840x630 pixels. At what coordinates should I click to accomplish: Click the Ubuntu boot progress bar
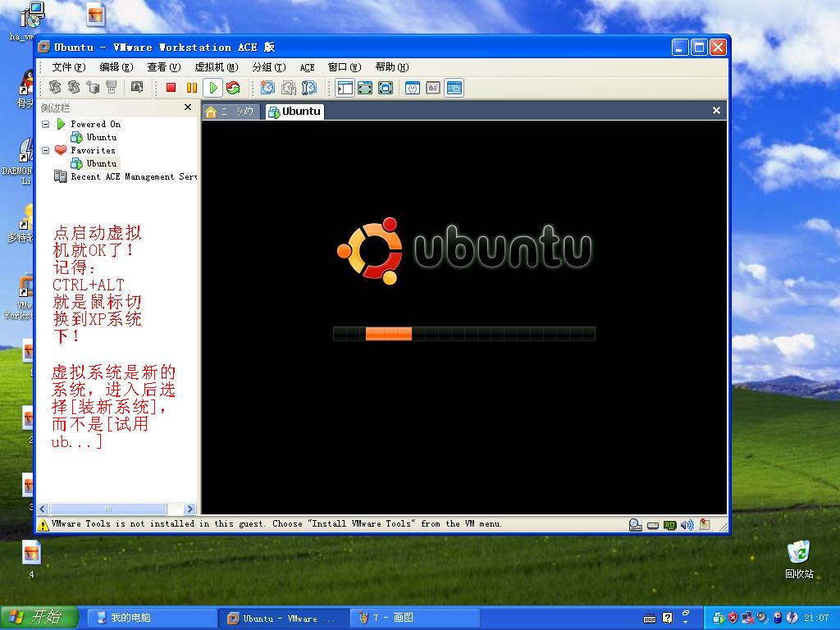(x=464, y=334)
